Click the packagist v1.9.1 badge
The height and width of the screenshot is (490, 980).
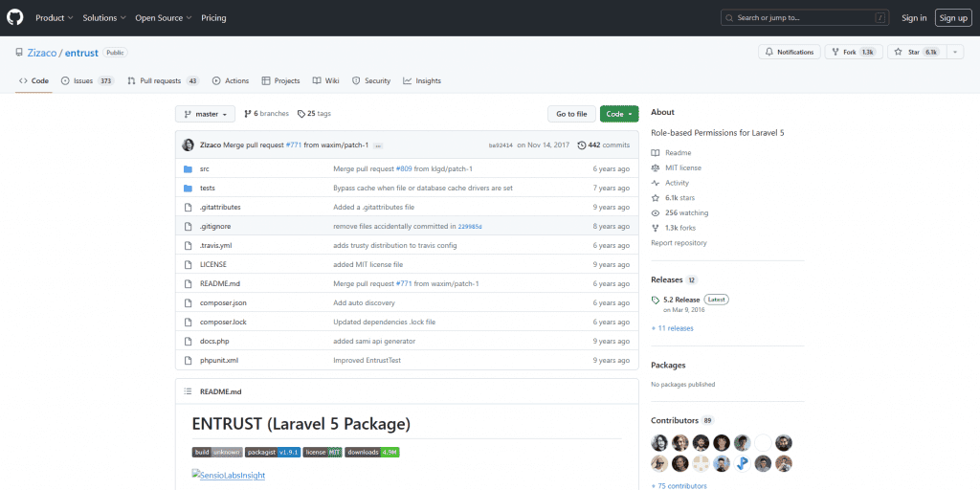pos(273,452)
